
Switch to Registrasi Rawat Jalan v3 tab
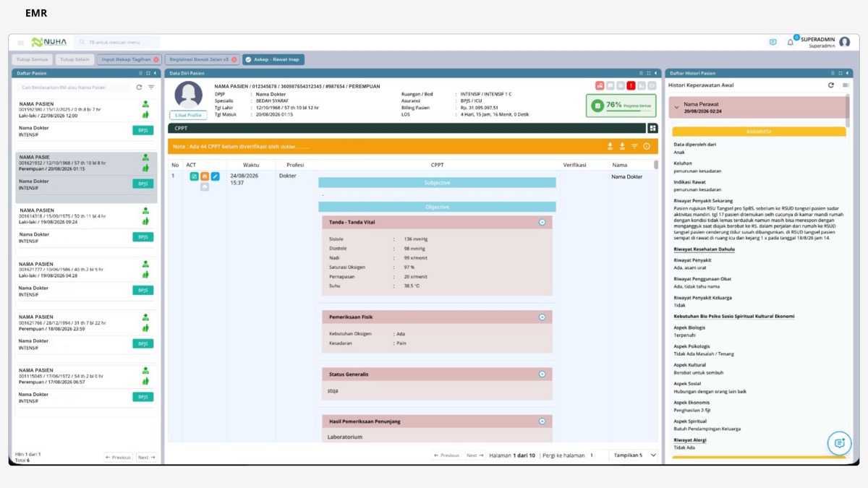coord(202,59)
